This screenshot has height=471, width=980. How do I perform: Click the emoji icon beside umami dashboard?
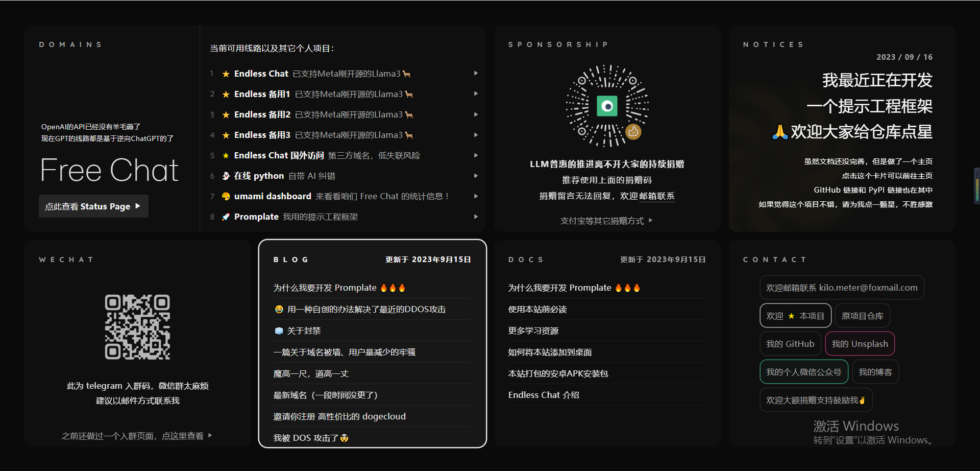226,196
